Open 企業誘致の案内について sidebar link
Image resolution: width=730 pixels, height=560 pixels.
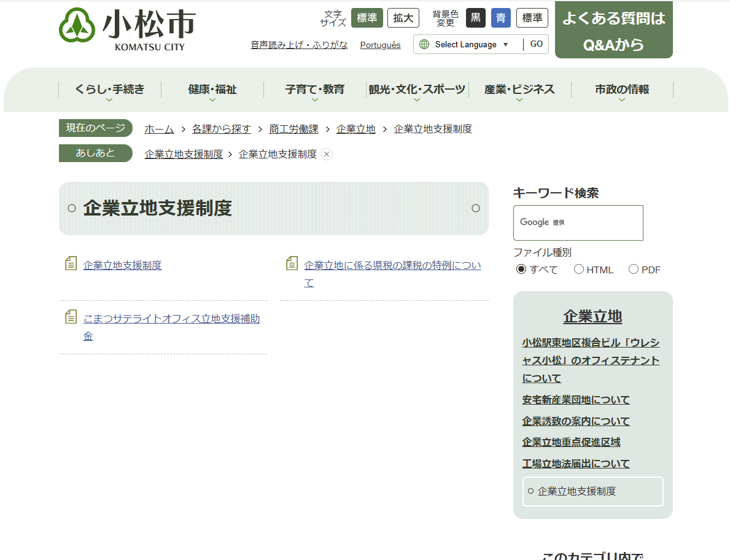point(576,421)
